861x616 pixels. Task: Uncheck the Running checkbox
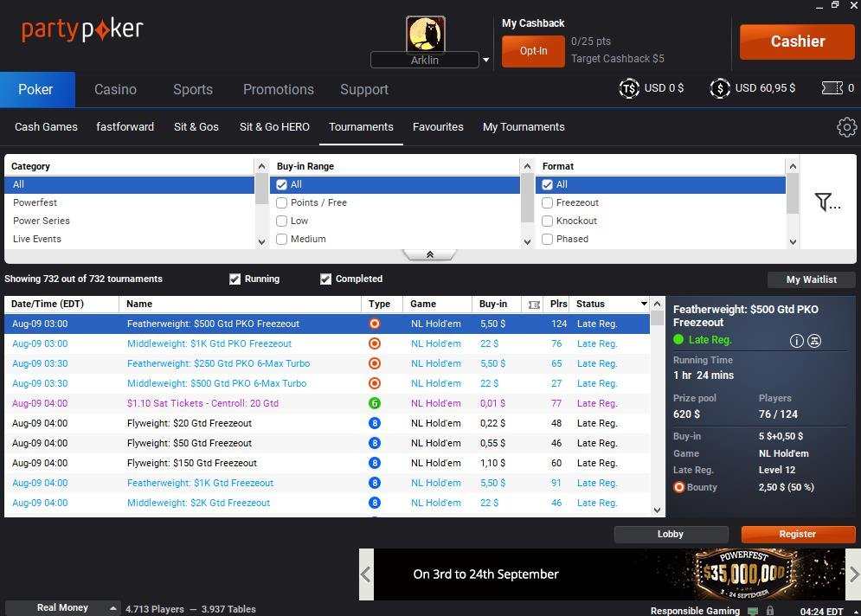click(235, 279)
